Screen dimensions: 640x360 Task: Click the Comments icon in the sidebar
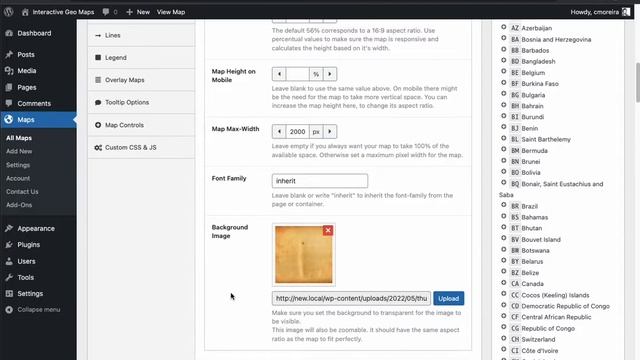pyautogui.click(x=9, y=103)
